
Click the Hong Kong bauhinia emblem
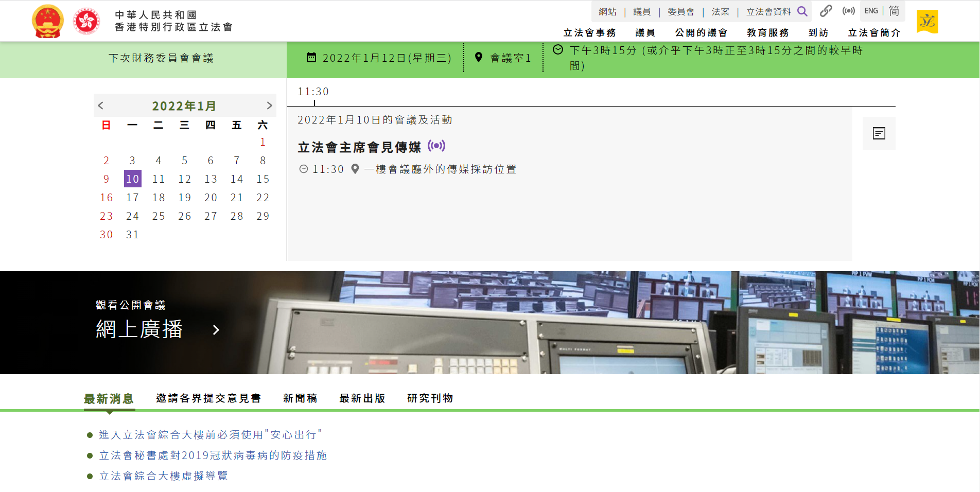86,21
